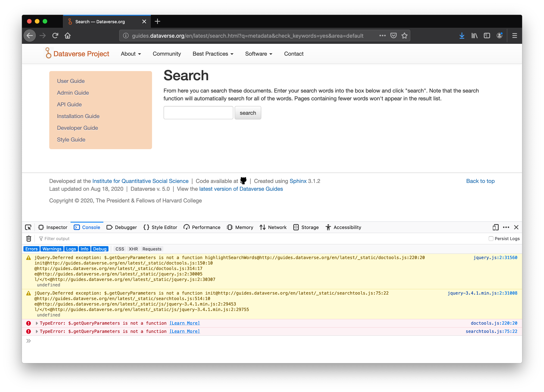Bookmark this page with star icon

(x=404, y=36)
